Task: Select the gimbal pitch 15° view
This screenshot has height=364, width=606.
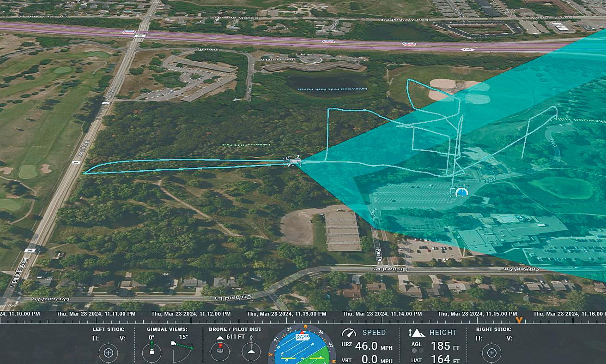Action: click(183, 351)
